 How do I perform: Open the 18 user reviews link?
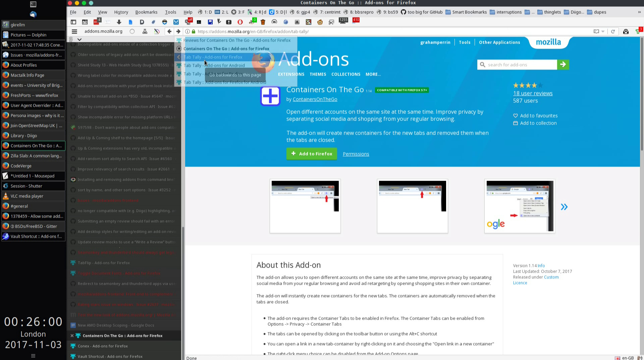pos(533,93)
